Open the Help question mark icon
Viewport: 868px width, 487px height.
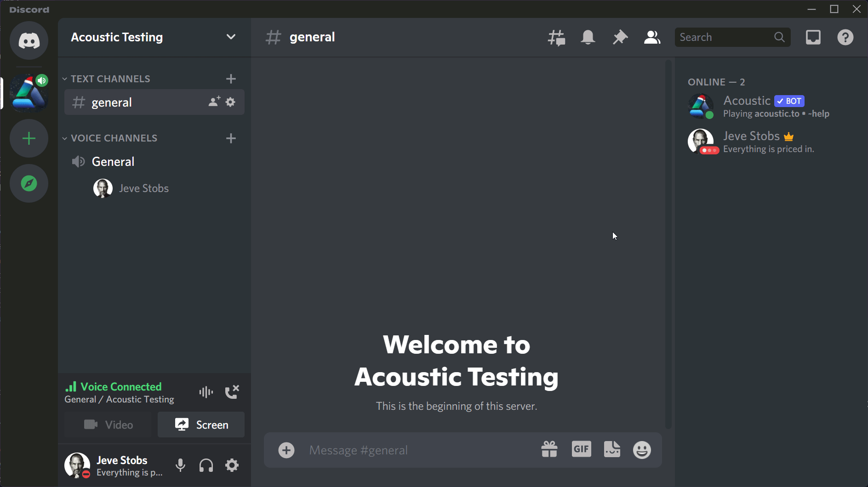(845, 37)
